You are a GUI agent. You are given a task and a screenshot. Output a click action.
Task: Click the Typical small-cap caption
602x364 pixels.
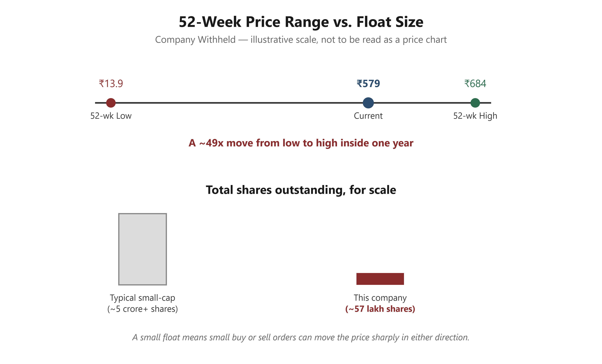pos(142,298)
